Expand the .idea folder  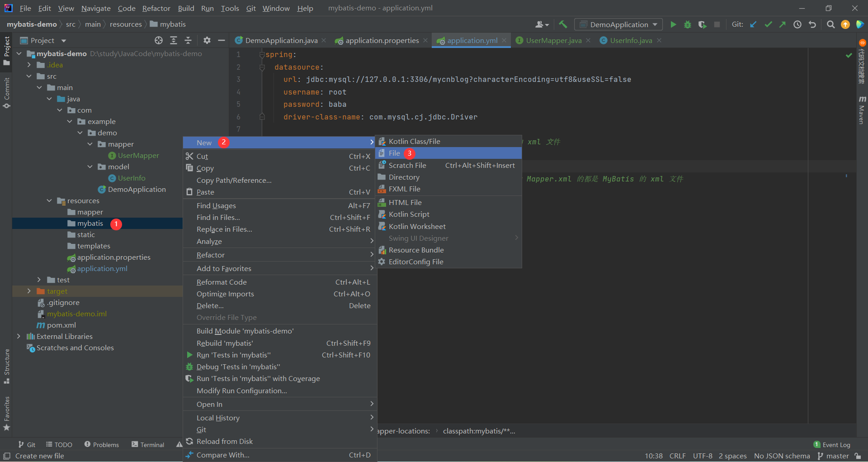tap(29, 65)
